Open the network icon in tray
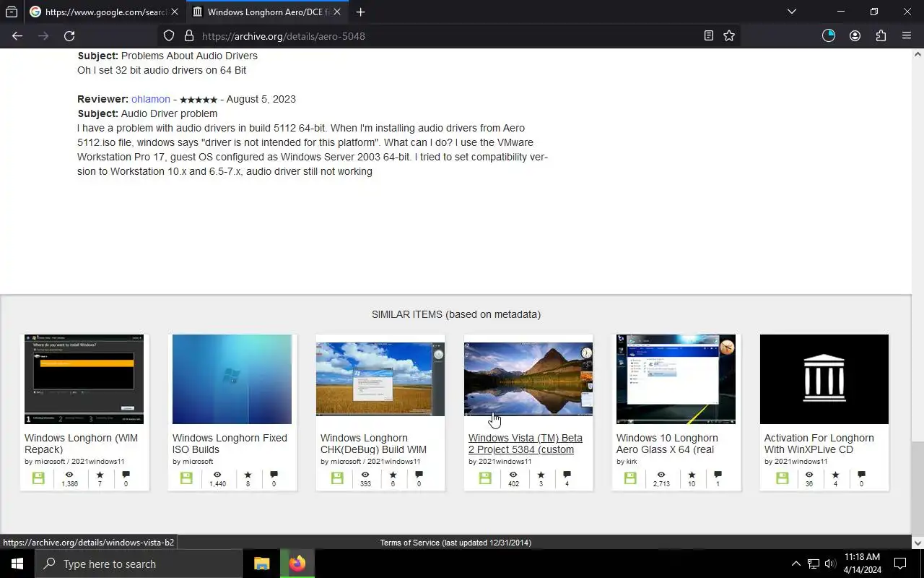 coord(814,564)
